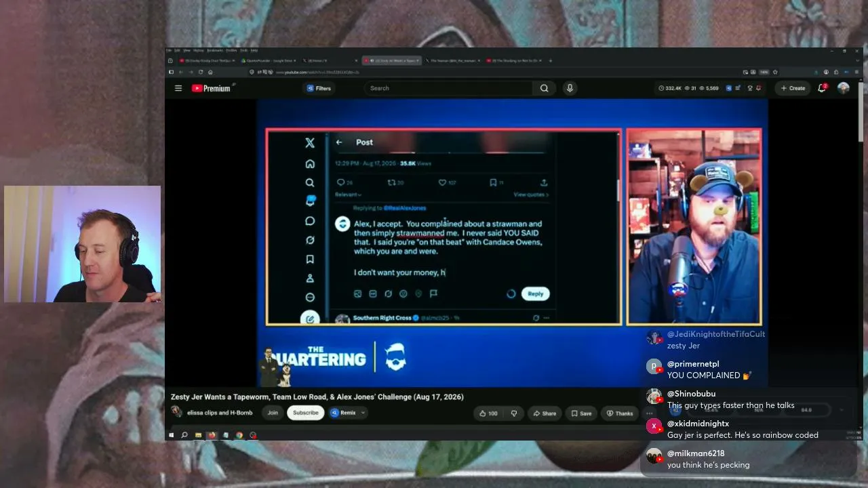Open the Filters button in YouTube header
The image size is (868, 488).
point(319,88)
